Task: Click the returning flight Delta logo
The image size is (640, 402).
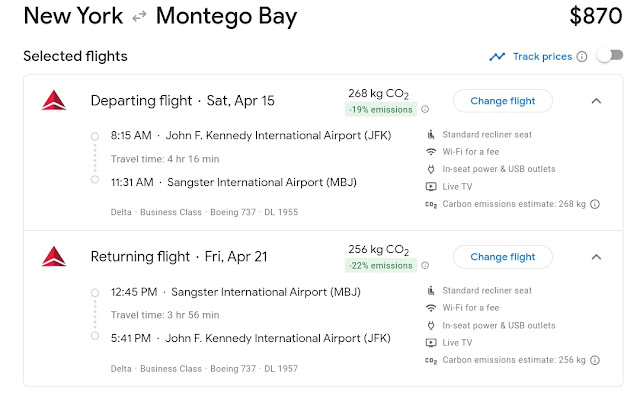Action: (53, 257)
